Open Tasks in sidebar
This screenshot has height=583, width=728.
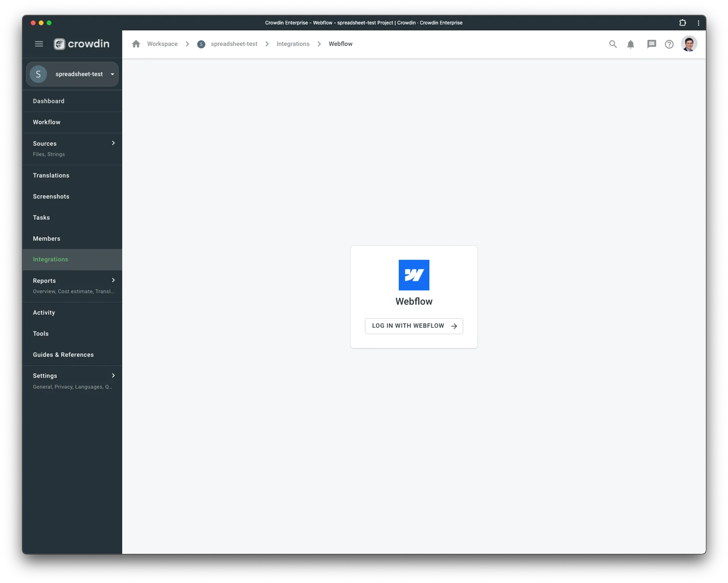tap(72, 217)
